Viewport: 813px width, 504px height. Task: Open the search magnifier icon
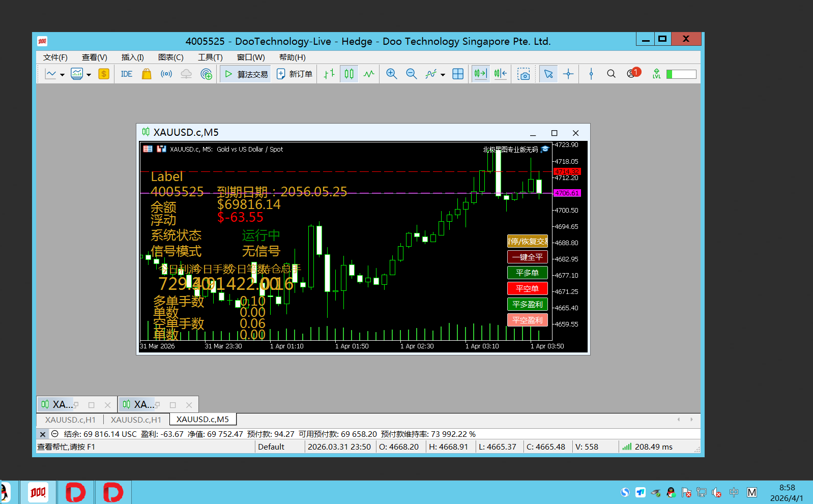click(611, 74)
